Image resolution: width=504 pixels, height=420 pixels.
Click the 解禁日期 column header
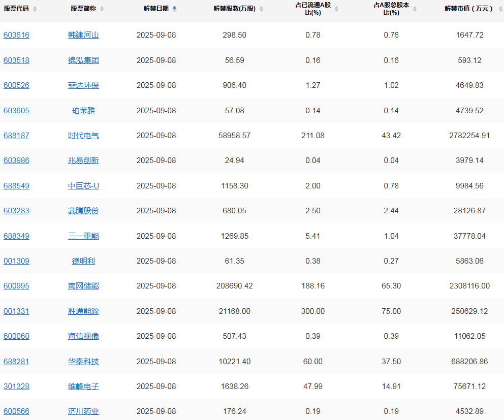[156, 9]
